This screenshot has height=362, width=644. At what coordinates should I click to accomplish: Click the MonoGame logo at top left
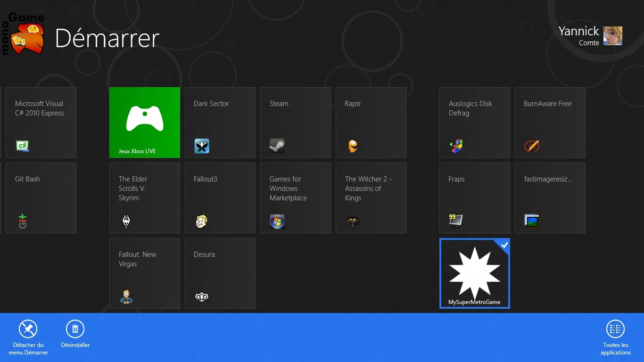point(24,34)
